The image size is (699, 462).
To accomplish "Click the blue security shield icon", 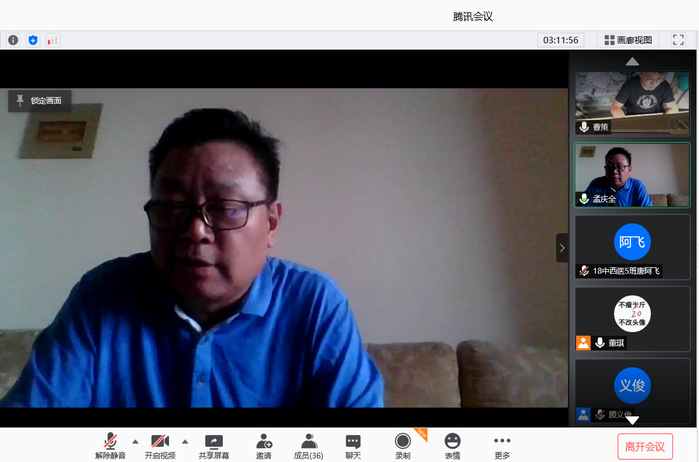I will [33, 40].
